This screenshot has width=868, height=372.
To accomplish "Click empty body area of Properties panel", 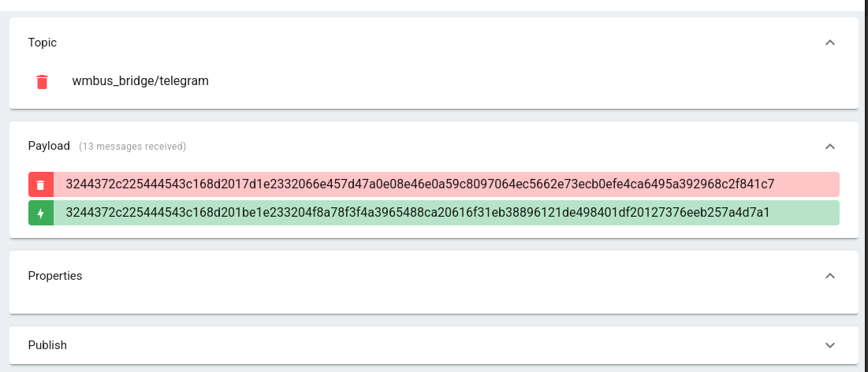I will [434, 301].
